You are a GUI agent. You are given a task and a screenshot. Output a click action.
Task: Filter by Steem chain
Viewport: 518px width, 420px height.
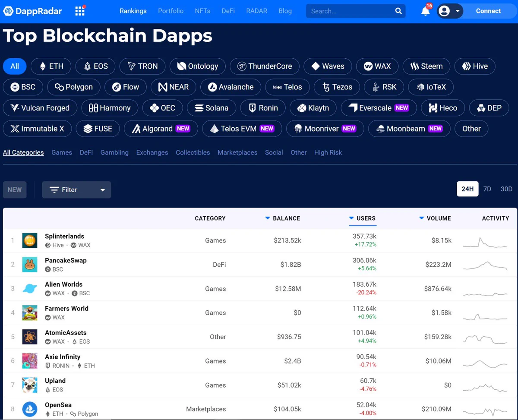(x=426, y=66)
